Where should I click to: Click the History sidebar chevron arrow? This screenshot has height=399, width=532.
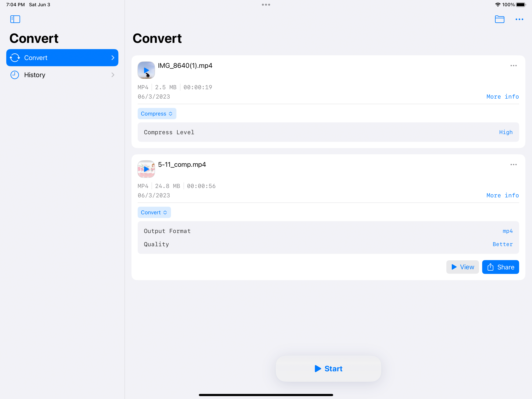tap(113, 75)
